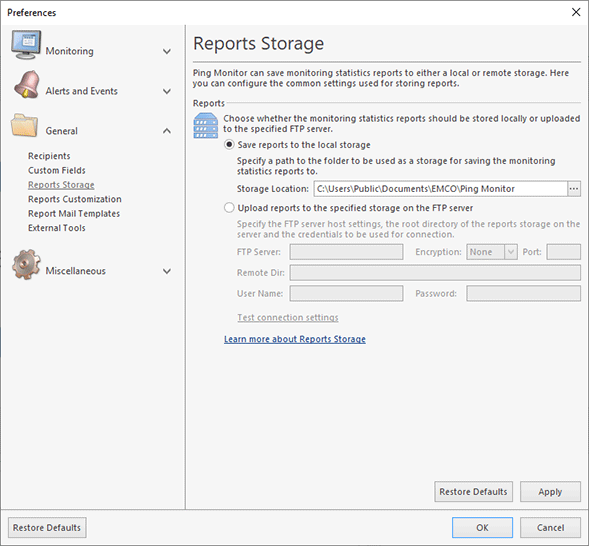Open the Recipients preferences page
Image resolution: width=589 pixels, height=546 pixels.
[49, 156]
